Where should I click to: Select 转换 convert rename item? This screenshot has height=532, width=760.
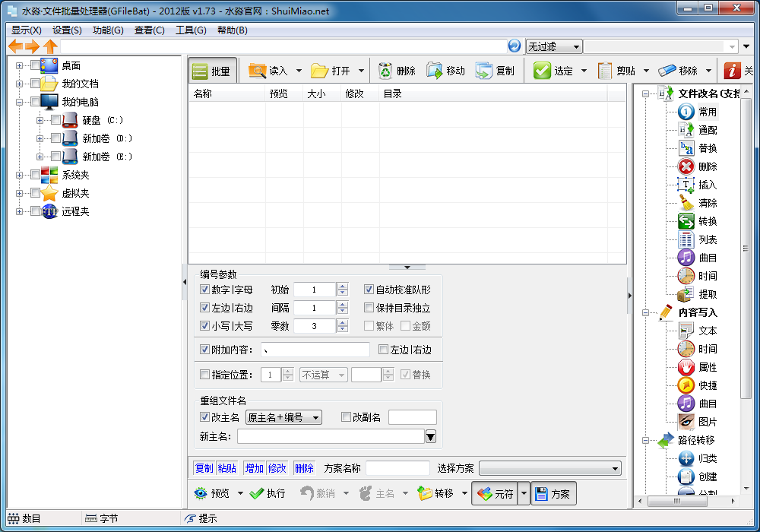(708, 221)
